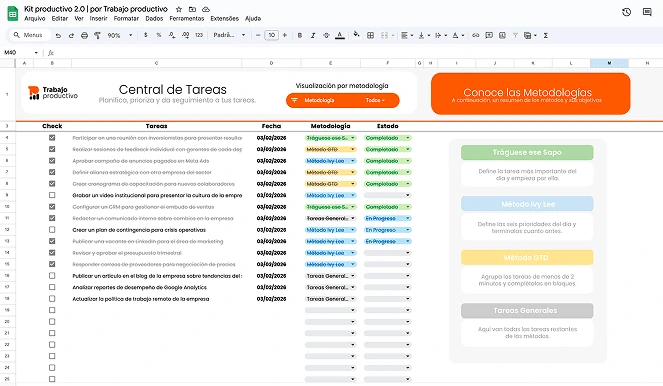Image resolution: width=663 pixels, height=386 pixels.
Task: Open the Dados menu
Action: tap(154, 19)
